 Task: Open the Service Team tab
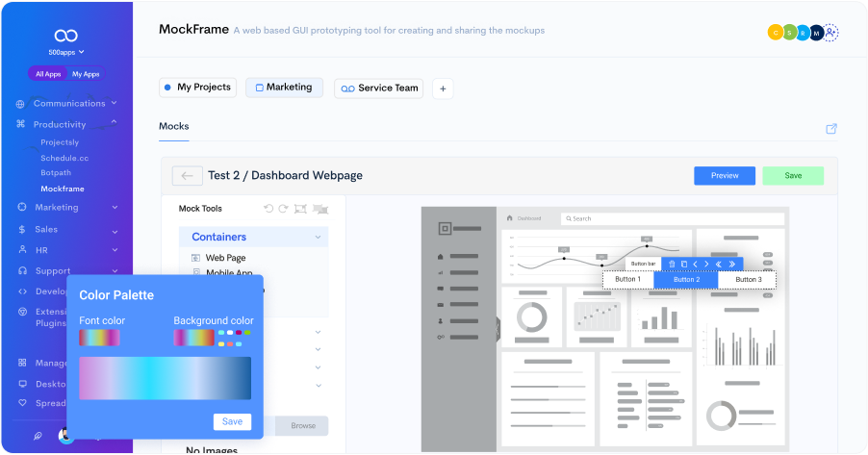[x=378, y=88]
